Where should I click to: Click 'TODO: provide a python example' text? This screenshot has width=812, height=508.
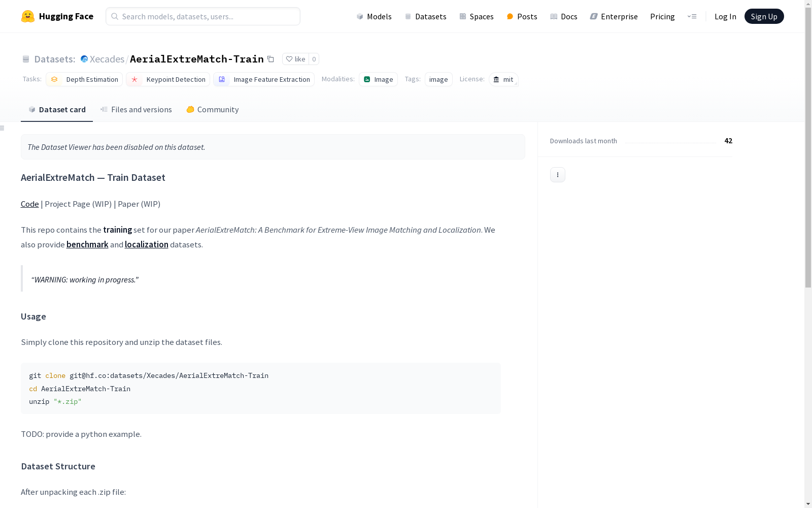[81, 434]
